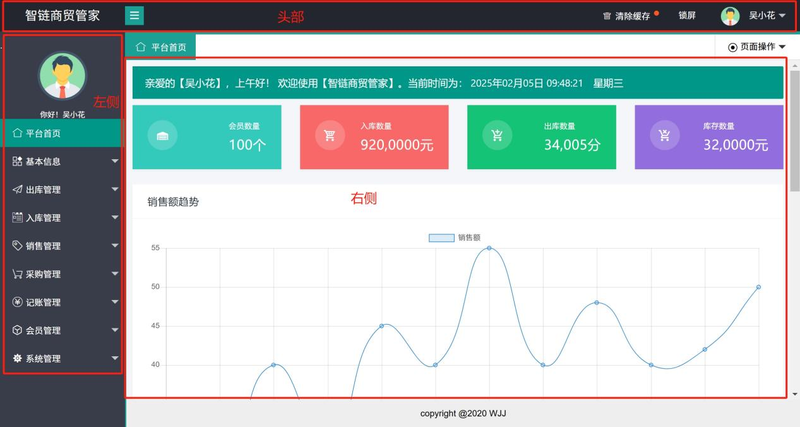Click the 页面操作 text button
This screenshot has width=800, height=427.
click(x=758, y=46)
